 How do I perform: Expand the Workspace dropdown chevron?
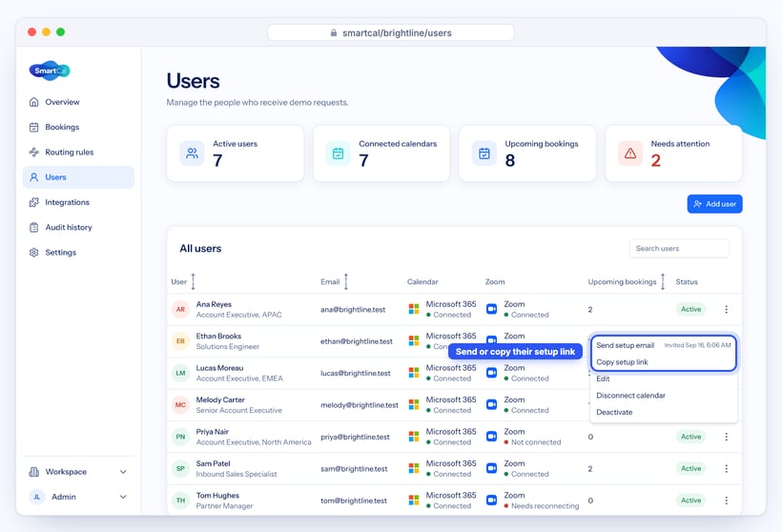click(x=123, y=472)
